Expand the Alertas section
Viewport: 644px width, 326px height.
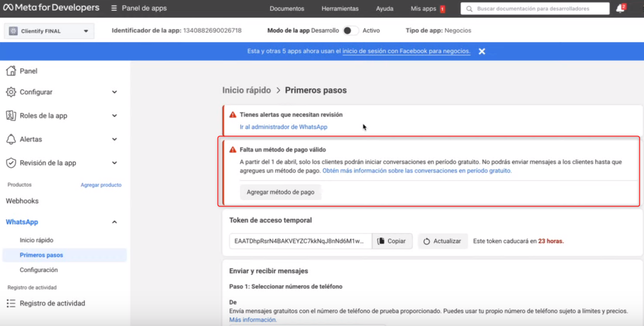114,139
